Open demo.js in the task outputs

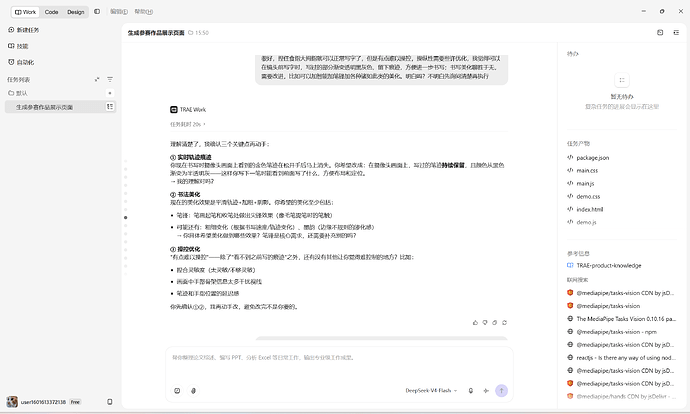point(586,222)
